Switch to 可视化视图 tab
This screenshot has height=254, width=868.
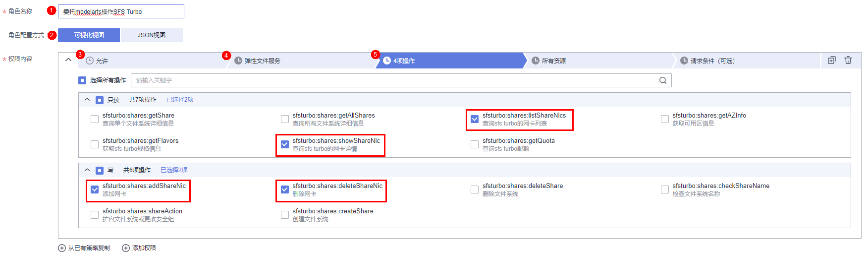(89, 35)
